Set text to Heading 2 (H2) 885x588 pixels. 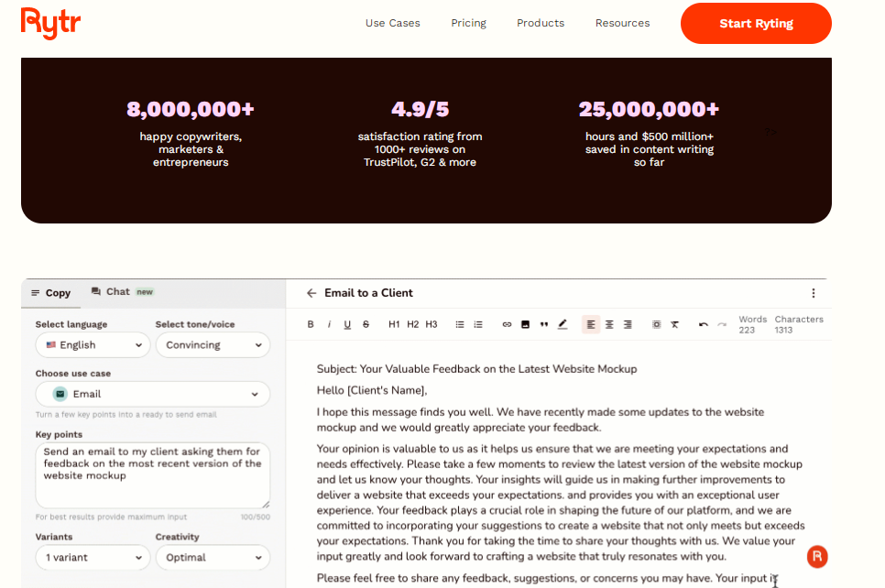click(413, 324)
